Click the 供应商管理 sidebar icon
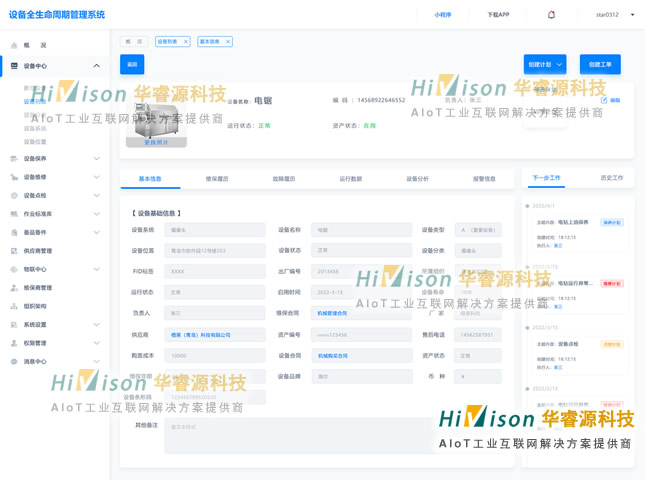Screen dimensions: 645x480 14,251
